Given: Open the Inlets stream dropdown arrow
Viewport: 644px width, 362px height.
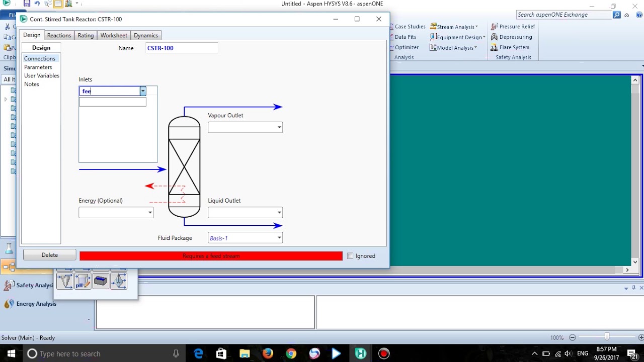Looking at the screenshot, I should pyautogui.click(x=143, y=91).
